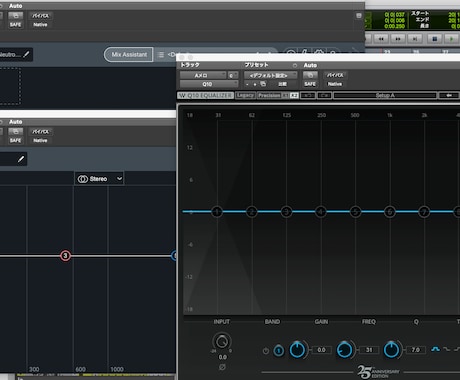Click Pro Tools play button
460x380 pixels.
(452, 39)
